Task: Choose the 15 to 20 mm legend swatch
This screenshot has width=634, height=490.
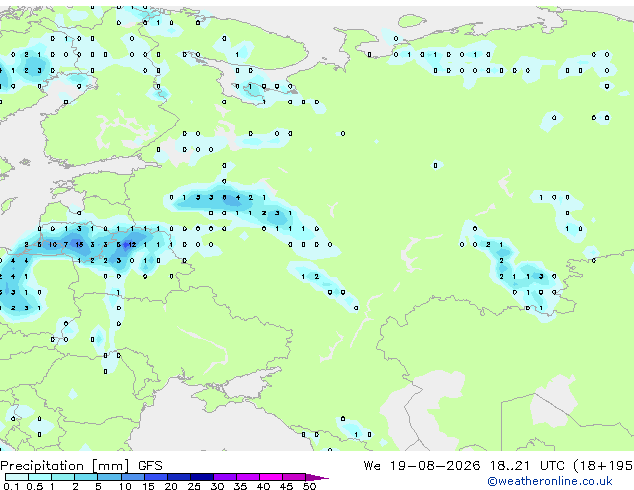Action: [156, 477]
